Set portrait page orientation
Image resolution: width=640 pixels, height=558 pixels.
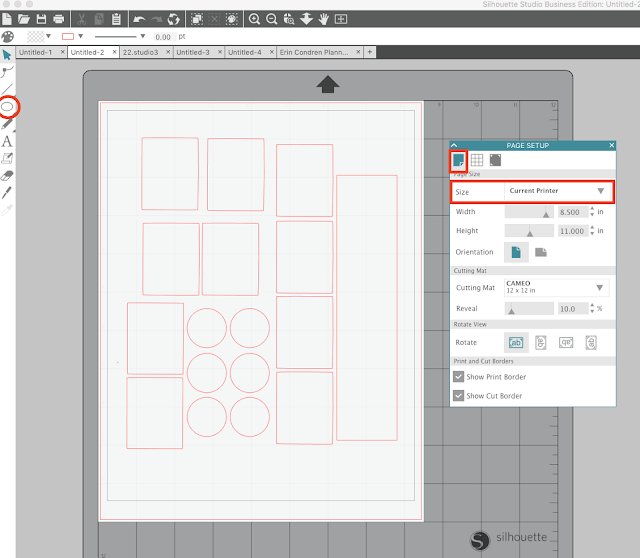(516, 252)
